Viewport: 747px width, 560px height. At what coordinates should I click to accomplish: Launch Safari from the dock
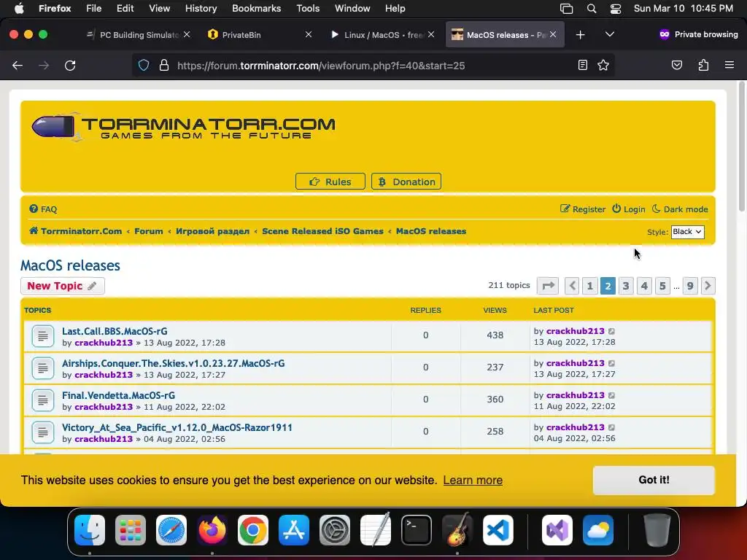pyautogui.click(x=171, y=530)
